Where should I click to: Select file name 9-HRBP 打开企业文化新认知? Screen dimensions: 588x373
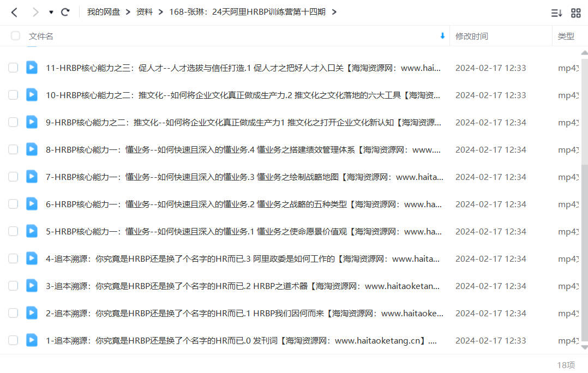tap(243, 123)
